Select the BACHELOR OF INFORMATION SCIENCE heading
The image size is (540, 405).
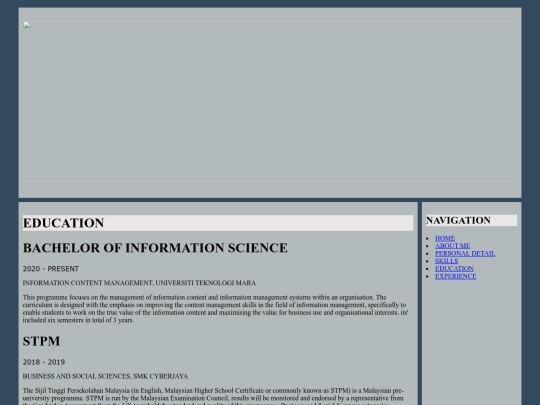click(155, 248)
